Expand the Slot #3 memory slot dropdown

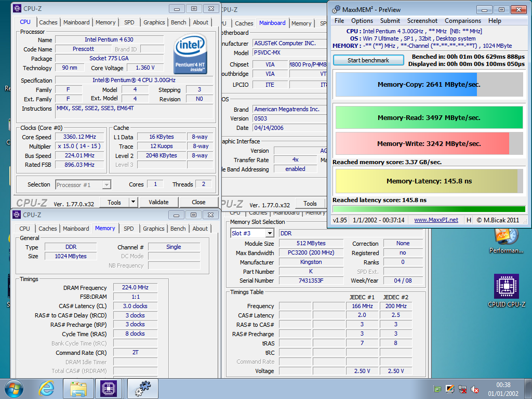click(x=270, y=233)
